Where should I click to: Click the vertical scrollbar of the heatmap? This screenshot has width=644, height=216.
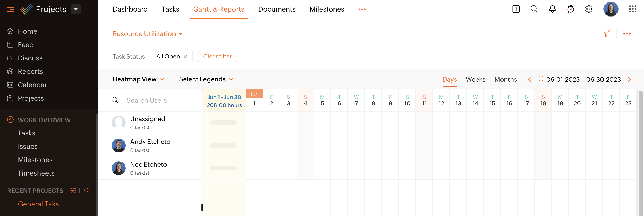[640, 153]
